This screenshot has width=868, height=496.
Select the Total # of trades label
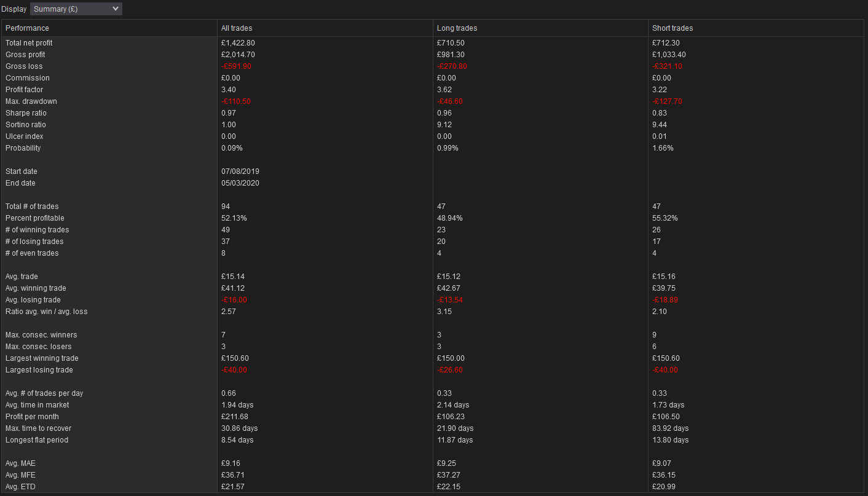[x=32, y=207]
